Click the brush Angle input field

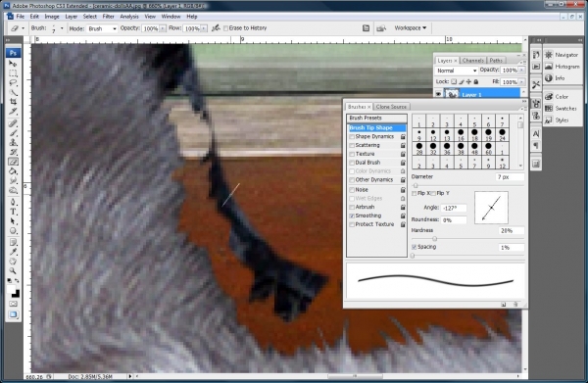click(x=454, y=208)
